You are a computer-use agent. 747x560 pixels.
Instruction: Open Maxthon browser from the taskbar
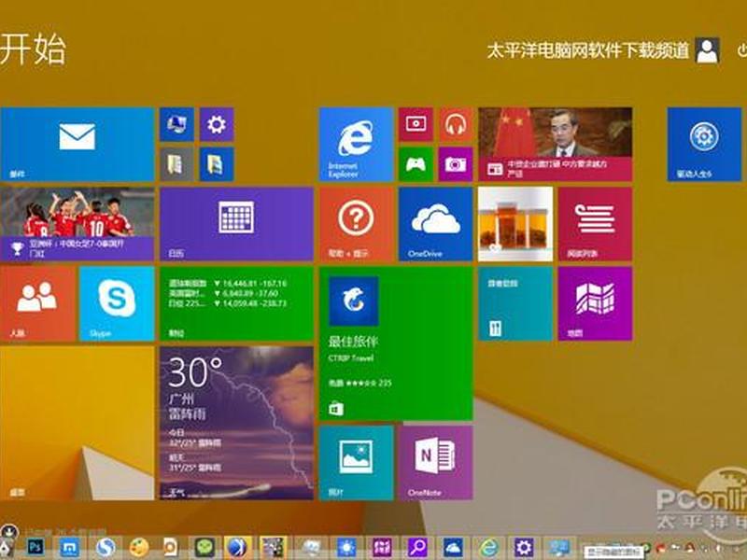click(69, 548)
